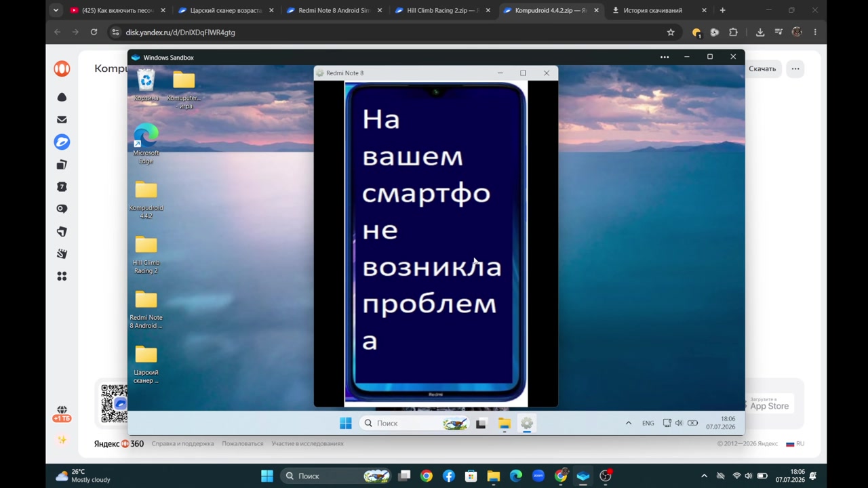This screenshot has width=868, height=488.
Task: Open Chrome three-dot menu
Action: pyautogui.click(x=815, y=32)
